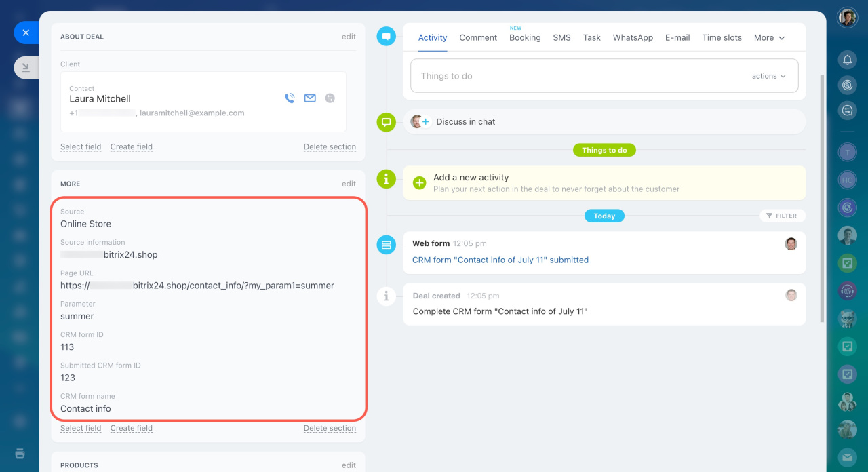Open the chat bubbles icon in the right sidebar

click(847, 111)
